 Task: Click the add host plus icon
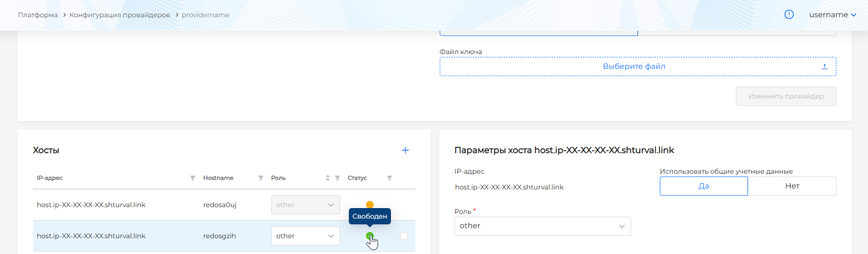(405, 150)
